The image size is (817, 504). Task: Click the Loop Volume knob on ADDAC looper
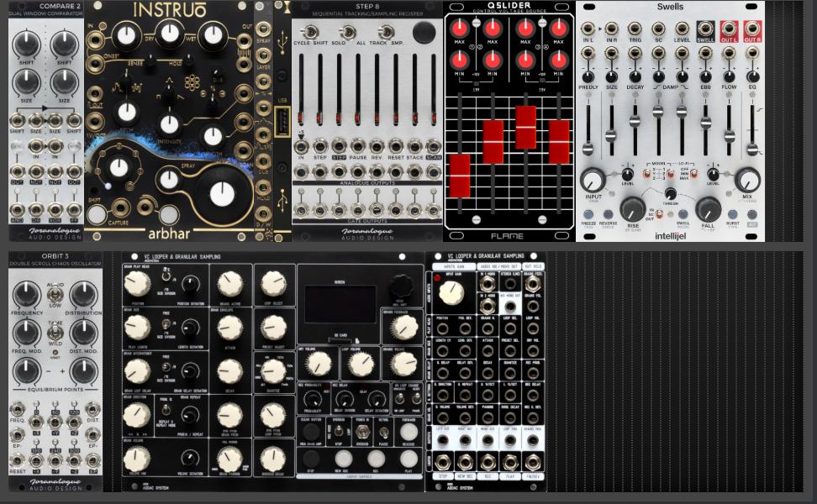[x=361, y=364]
